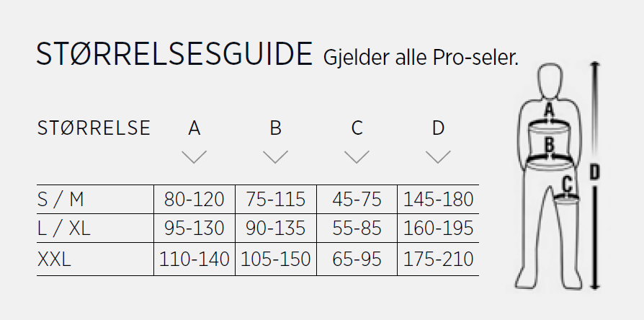The width and height of the screenshot is (644, 320).
Task: Click the STØRRELSE column header
Action: pos(94,128)
